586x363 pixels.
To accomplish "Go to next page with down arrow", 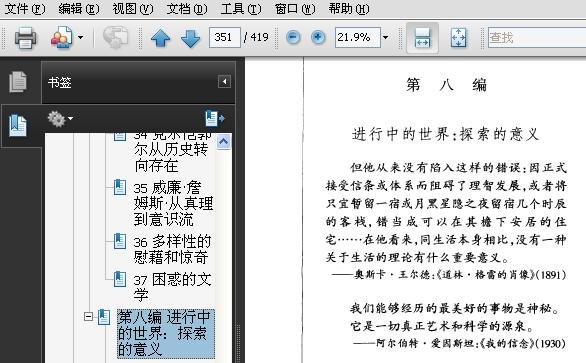I will (191, 38).
